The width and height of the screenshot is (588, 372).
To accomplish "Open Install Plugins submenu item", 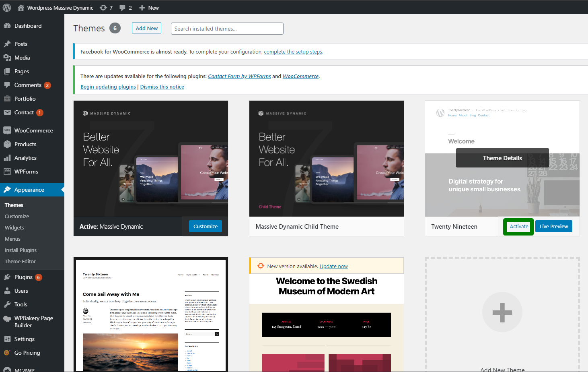I will click(21, 250).
